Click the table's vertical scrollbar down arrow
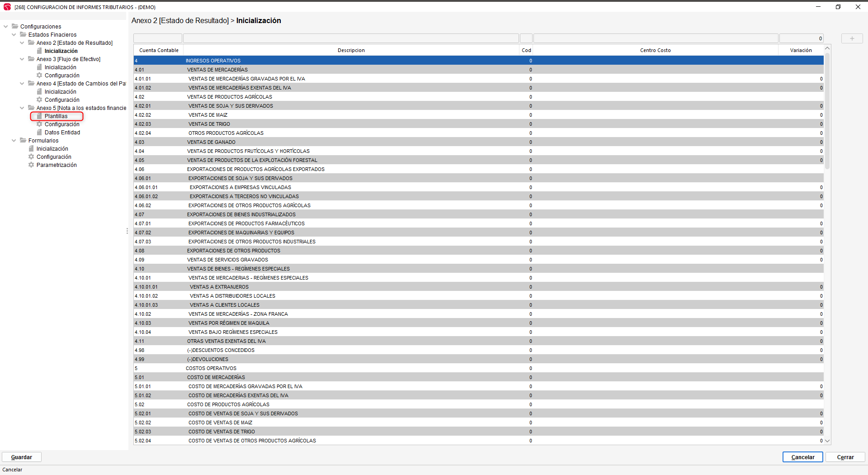868x475 pixels. [x=827, y=441]
